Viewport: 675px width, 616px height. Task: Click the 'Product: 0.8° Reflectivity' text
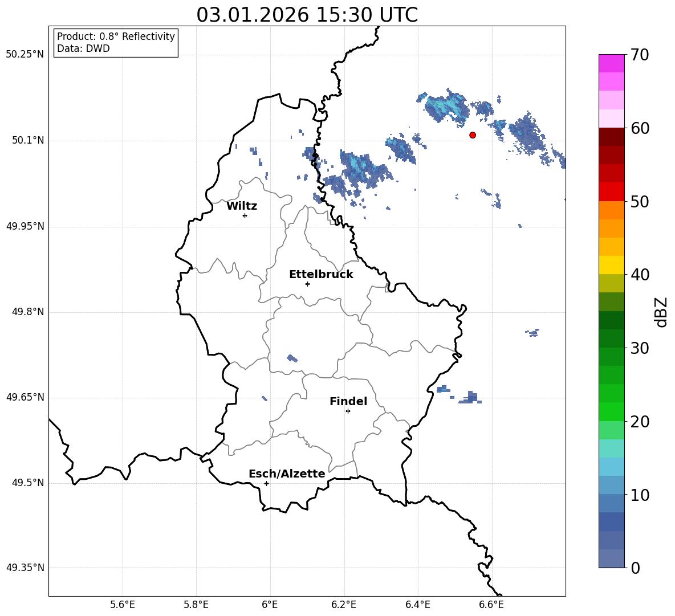click(x=116, y=36)
